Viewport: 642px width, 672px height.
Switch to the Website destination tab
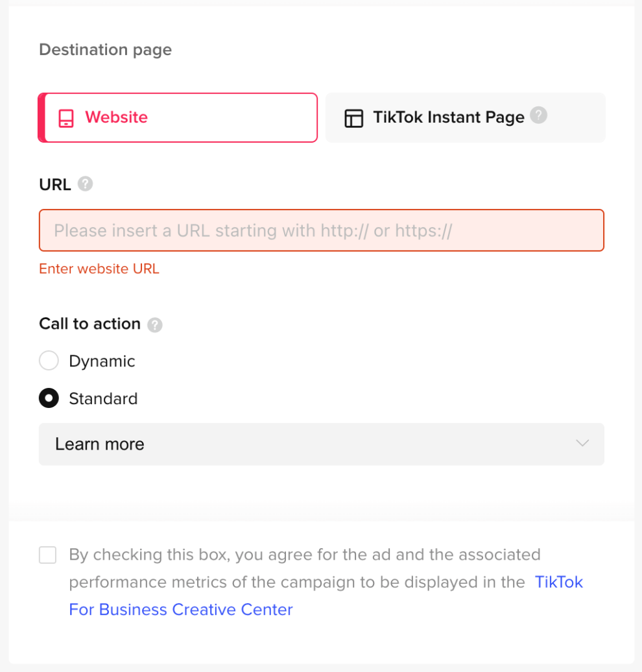[178, 117]
